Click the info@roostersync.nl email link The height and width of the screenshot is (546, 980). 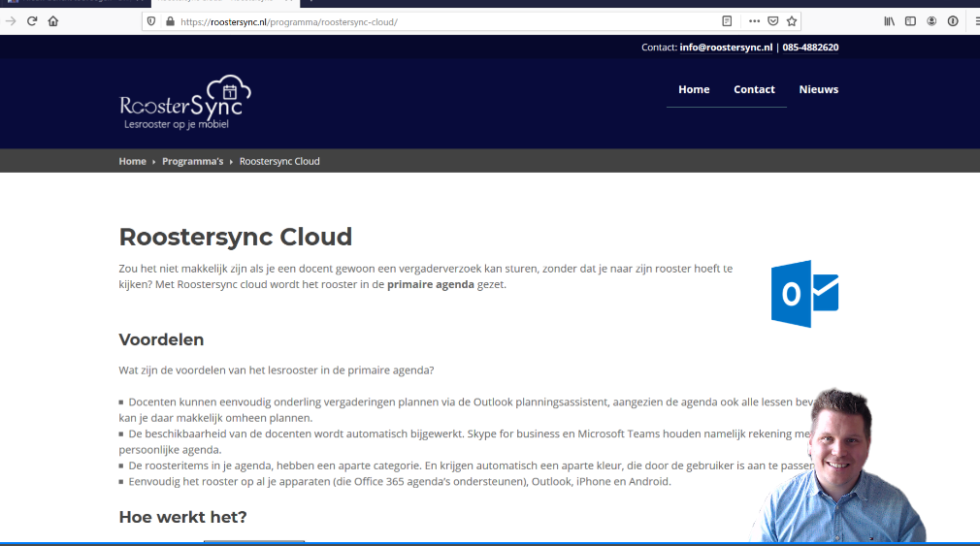click(726, 47)
